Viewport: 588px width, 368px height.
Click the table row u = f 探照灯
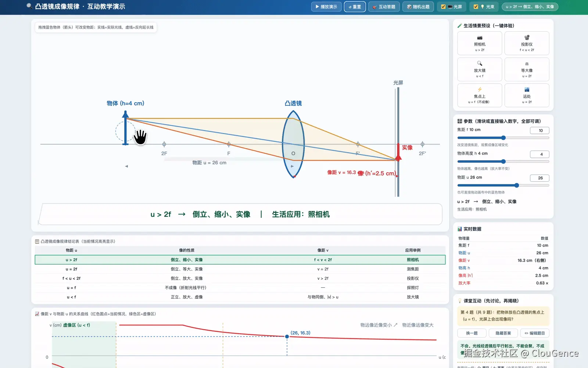click(240, 288)
